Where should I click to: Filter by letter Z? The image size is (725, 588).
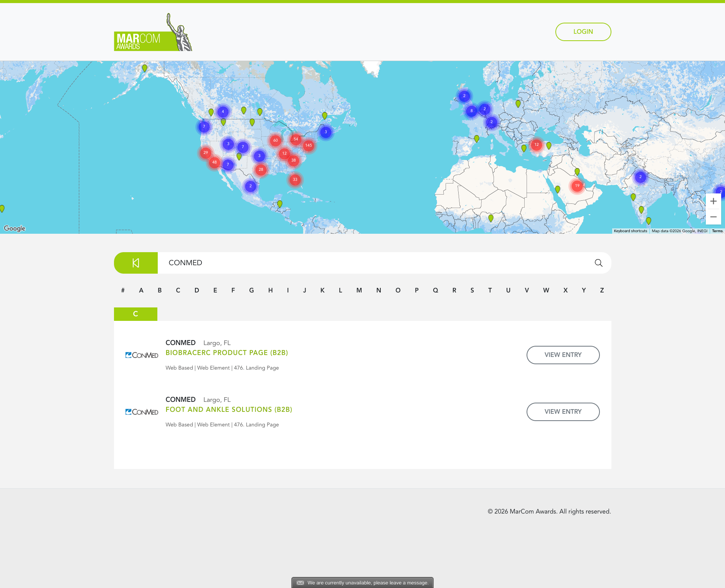click(x=602, y=291)
